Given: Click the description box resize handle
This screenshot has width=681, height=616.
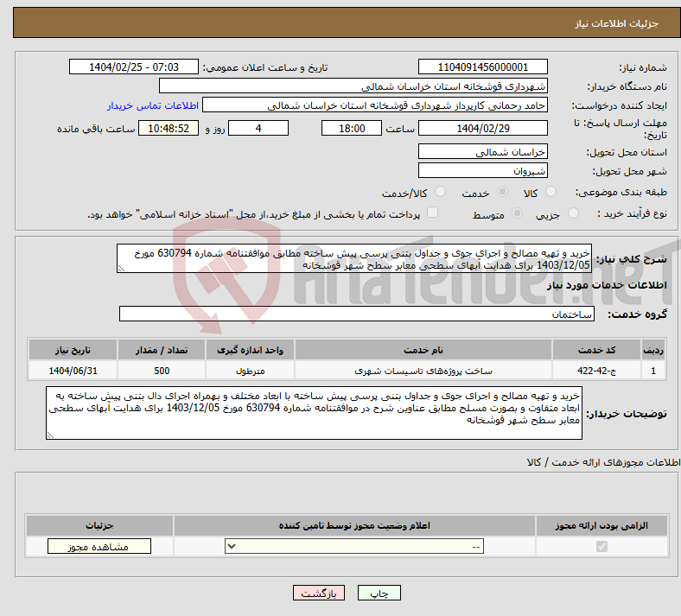Looking at the screenshot, I should (x=121, y=269).
